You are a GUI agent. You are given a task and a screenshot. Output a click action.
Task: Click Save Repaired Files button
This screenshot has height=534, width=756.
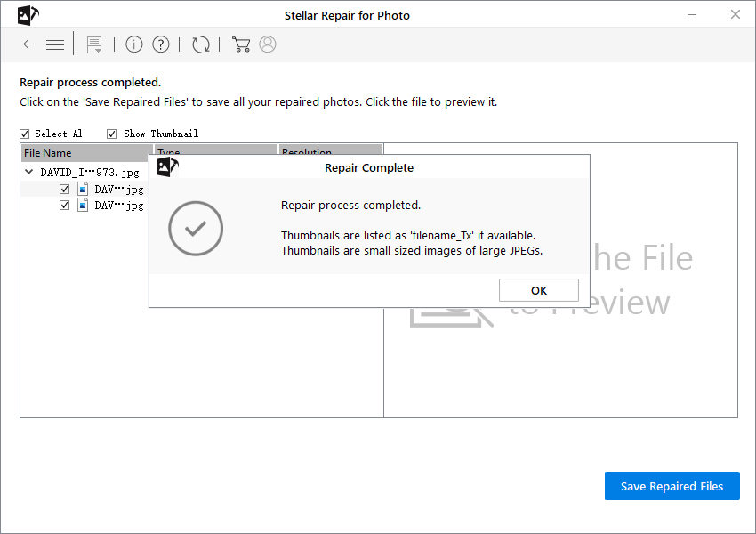point(672,486)
